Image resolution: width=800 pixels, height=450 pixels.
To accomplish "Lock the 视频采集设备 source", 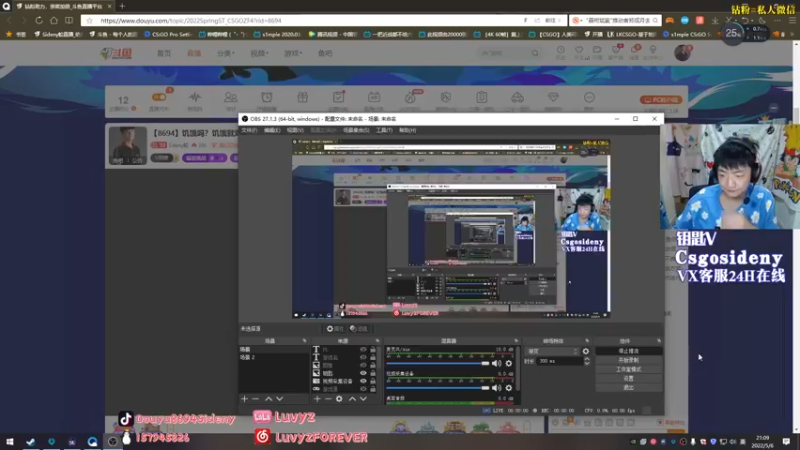I will 373,381.
